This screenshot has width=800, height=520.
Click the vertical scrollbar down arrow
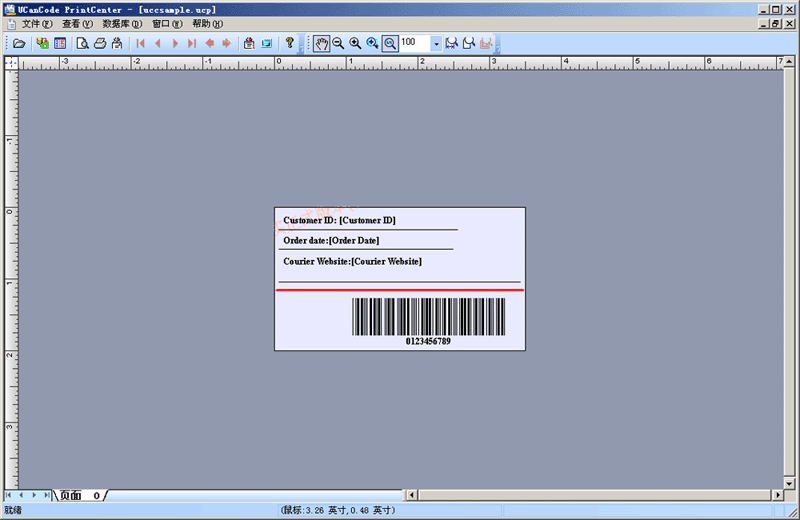point(791,481)
